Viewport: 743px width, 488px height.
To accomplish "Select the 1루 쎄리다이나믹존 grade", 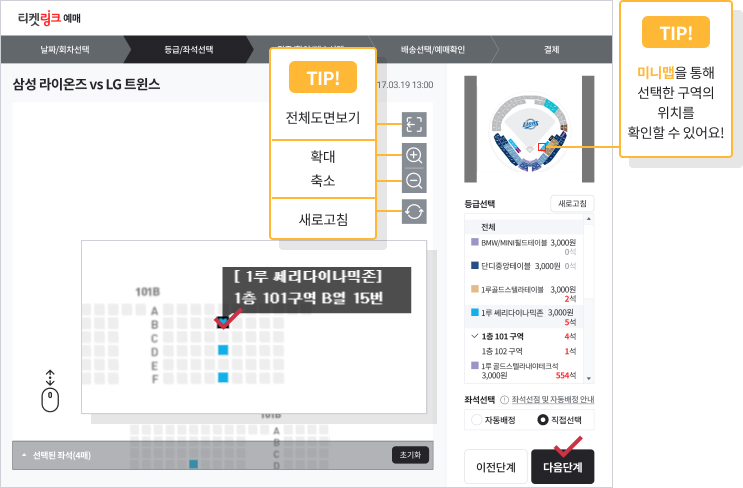I will click(525, 316).
